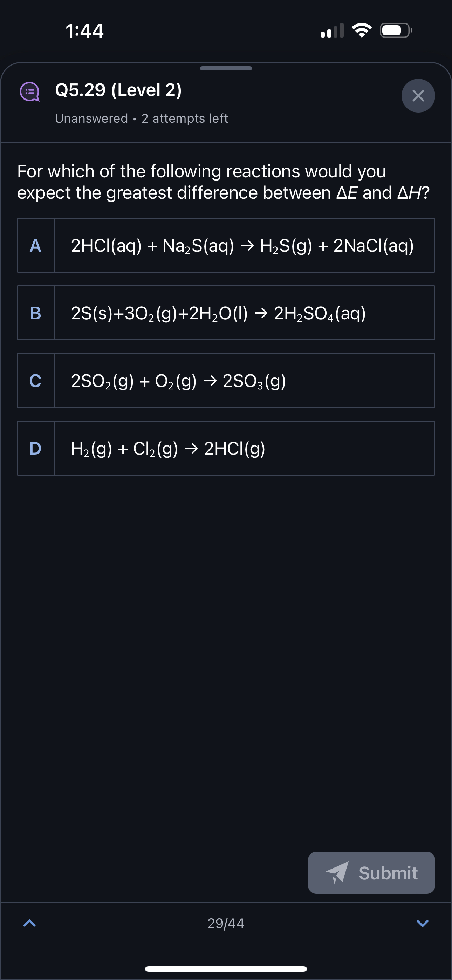This screenshot has height=980, width=452.
Task: Click the X icon to dismiss the question
Action: [418, 96]
